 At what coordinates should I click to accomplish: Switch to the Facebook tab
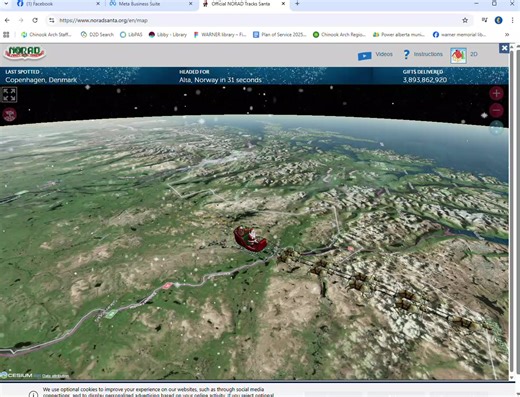(x=57, y=4)
